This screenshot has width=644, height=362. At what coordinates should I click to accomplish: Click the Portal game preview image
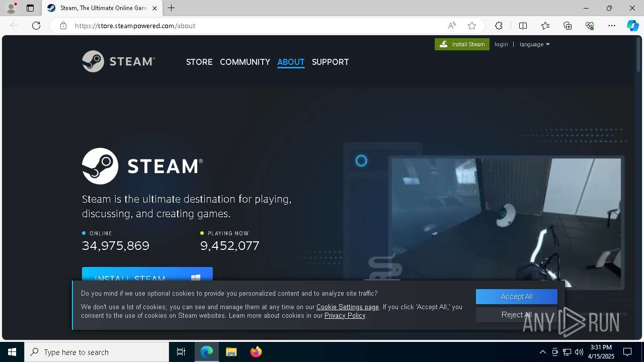[x=506, y=223]
